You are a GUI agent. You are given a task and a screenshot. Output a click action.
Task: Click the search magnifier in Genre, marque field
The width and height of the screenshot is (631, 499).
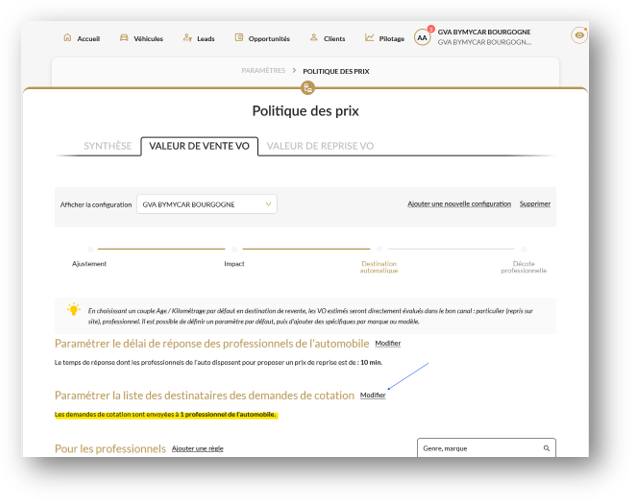tap(546, 448)
